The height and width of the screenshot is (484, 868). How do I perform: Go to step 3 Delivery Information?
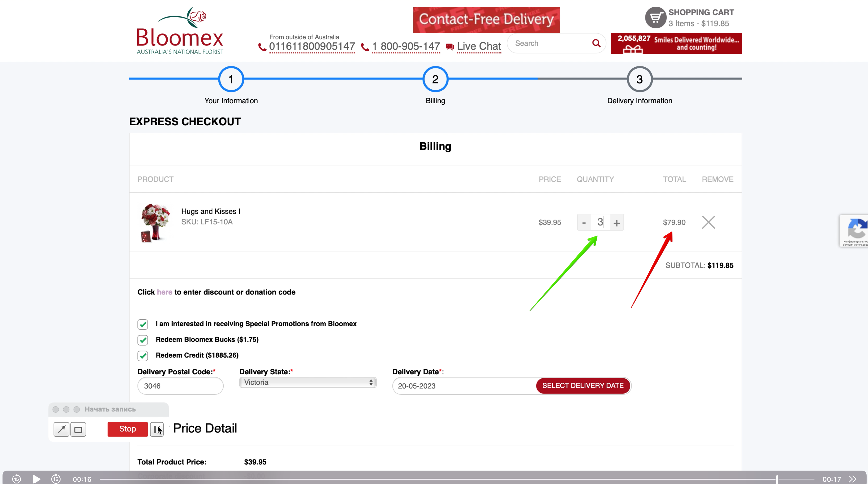[x=640, y=79]
